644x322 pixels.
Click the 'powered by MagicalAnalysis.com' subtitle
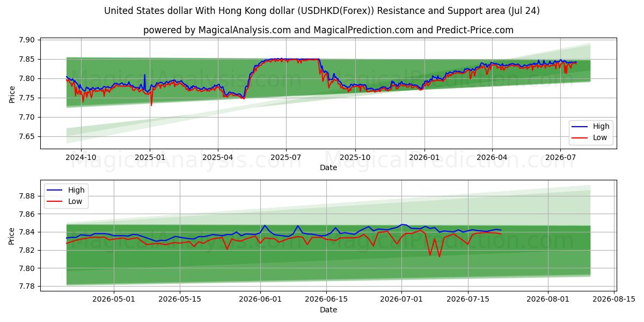point(328,30)
